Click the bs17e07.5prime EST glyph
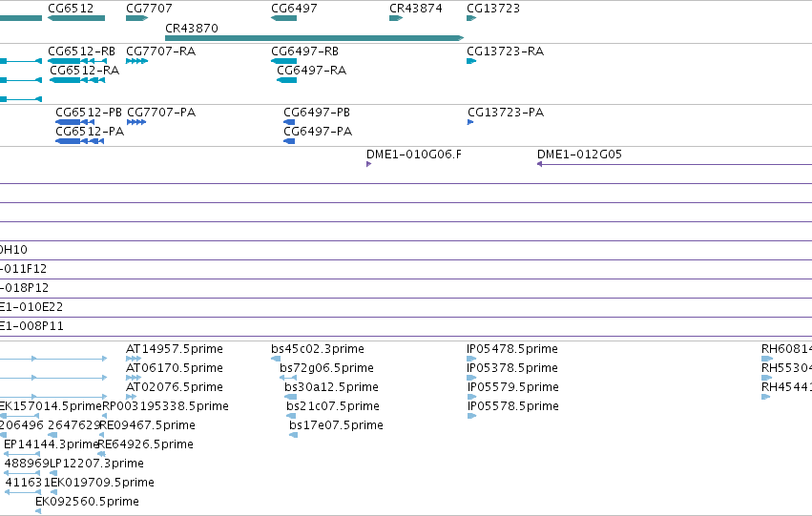 tap(294, 435)
